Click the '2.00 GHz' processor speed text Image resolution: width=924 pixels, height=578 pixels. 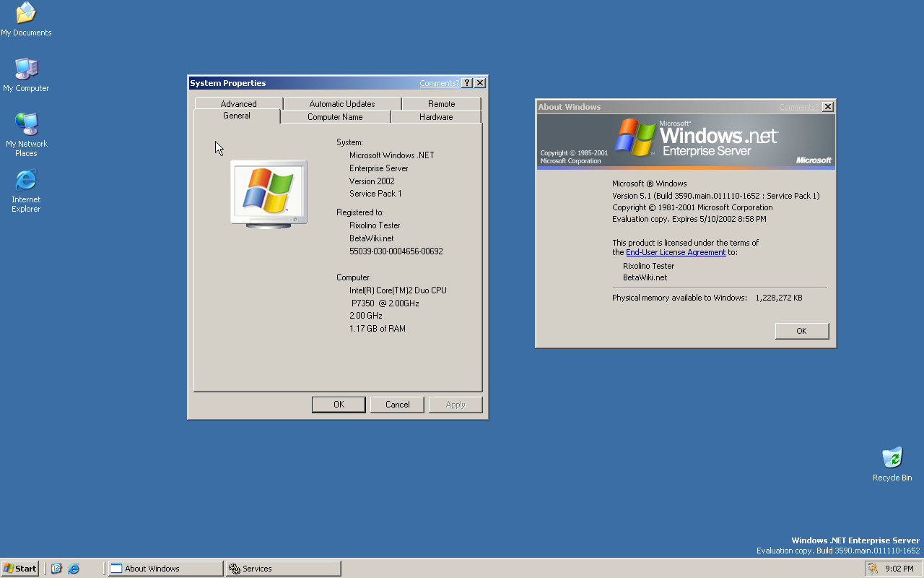(366, 316)
